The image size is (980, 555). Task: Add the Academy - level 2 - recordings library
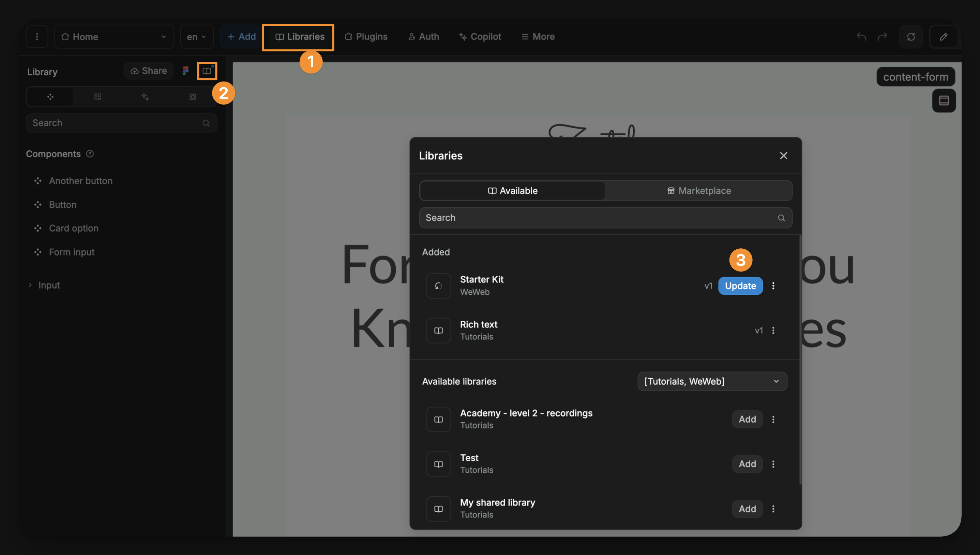747,419
